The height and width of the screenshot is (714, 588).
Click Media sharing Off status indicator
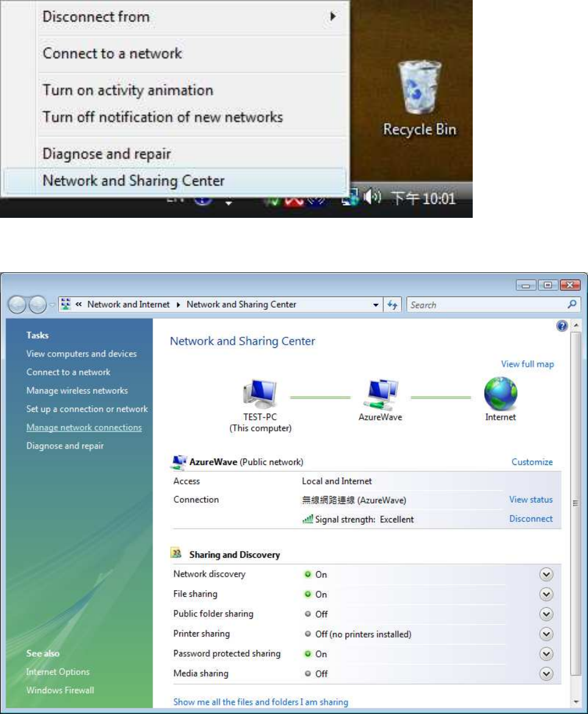coord(307,674)
